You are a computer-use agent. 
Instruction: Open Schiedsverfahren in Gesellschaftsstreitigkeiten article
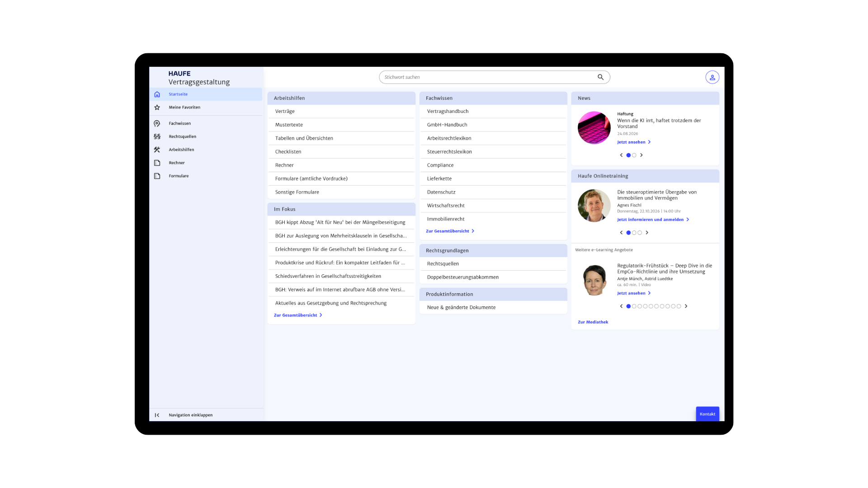click(x=341, y=276)
